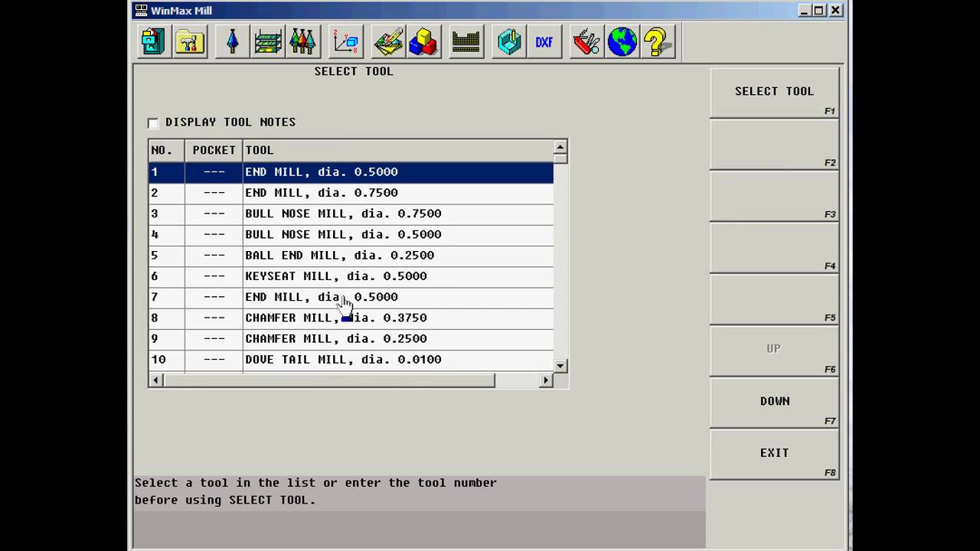Image resolution: width=980 pixels, height=551 pixels.
Task: Select tool 4 BULL NOSE MILL dia. 0.5000
Action: [x=351, y=234]
